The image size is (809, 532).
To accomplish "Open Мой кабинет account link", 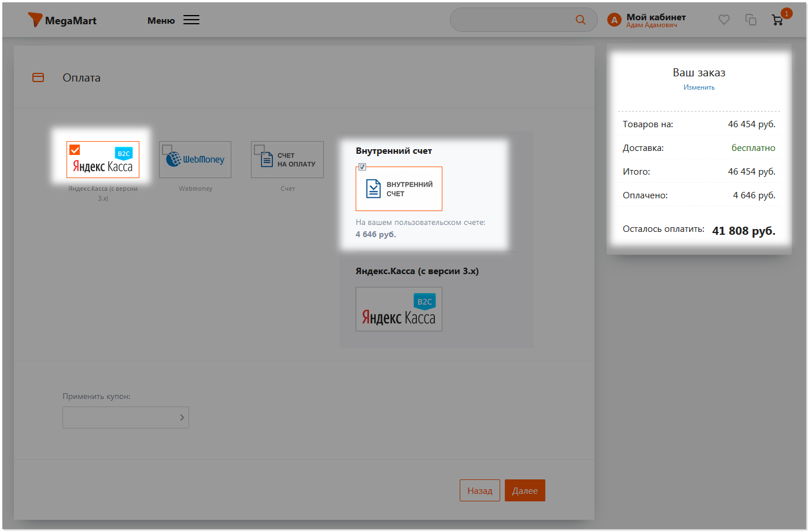I will [x=656, y=17].
